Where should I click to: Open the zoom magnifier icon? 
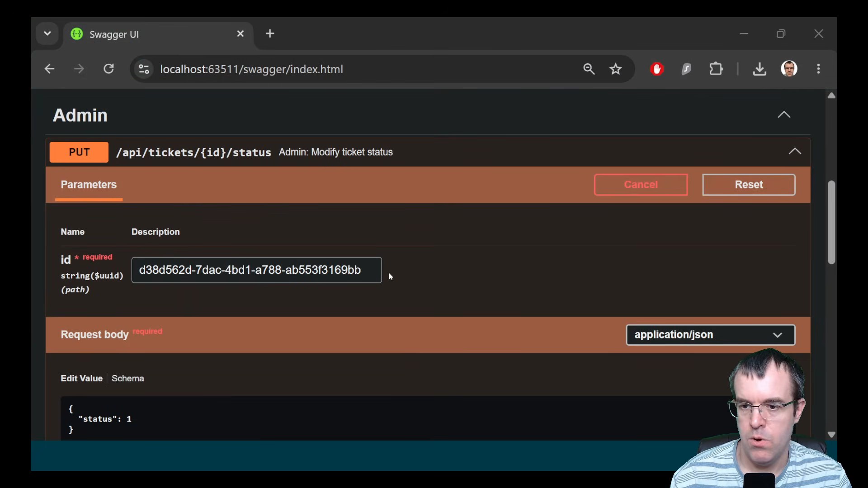point(589,69)
